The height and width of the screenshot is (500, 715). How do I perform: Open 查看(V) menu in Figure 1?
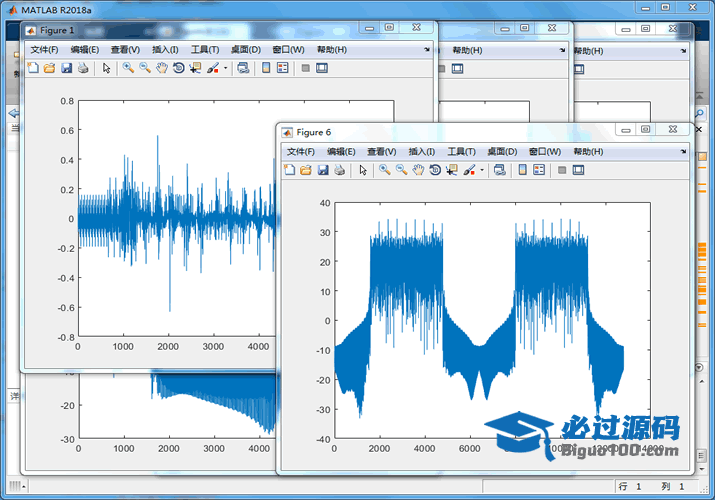(125, 50)
